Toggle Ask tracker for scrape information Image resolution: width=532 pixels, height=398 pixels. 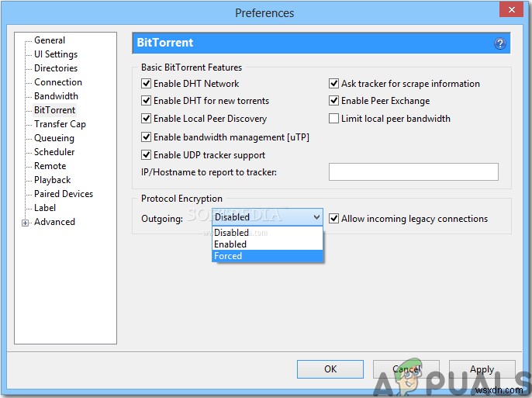coord(333,84)
